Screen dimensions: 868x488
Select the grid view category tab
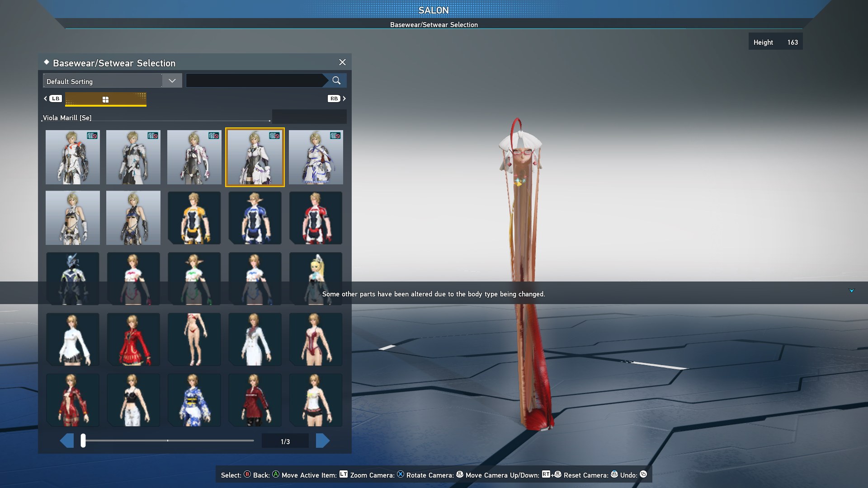[x=105, y=99]
